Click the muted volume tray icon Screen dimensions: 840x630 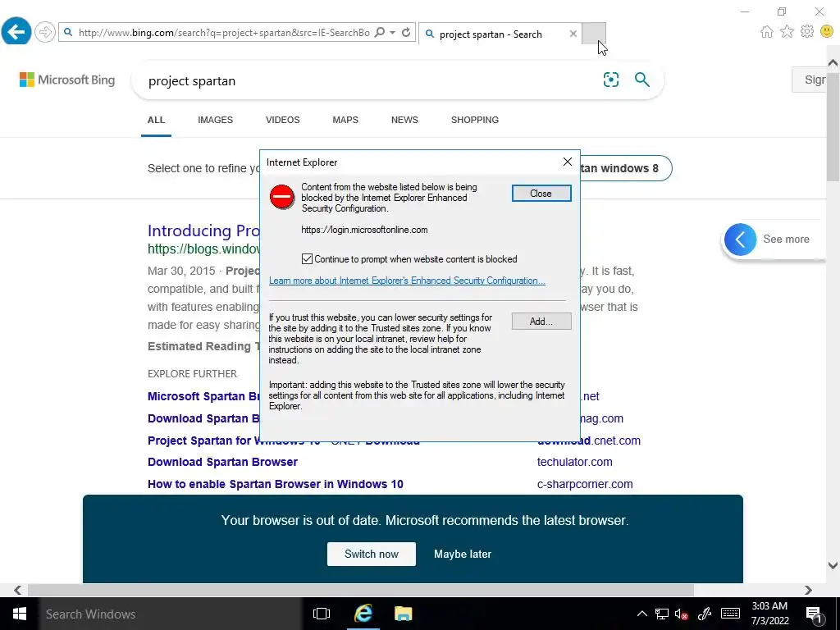point(681,614)
